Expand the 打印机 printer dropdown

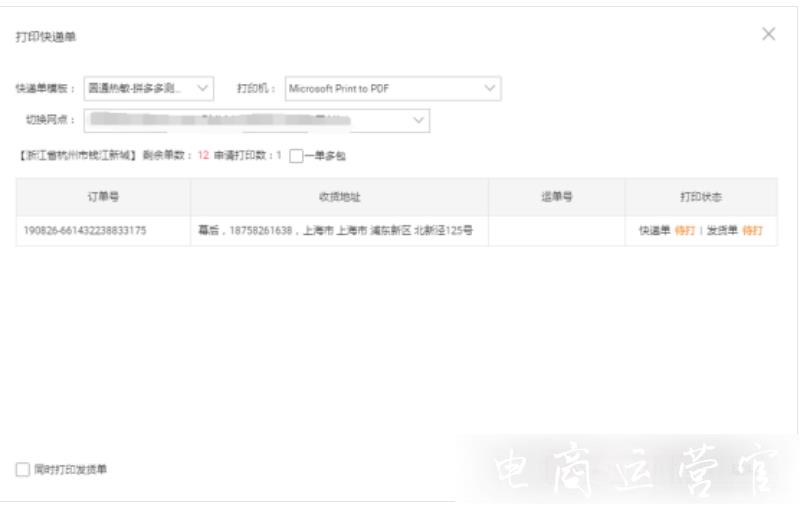pyautogui.click(x=392, y=89)
